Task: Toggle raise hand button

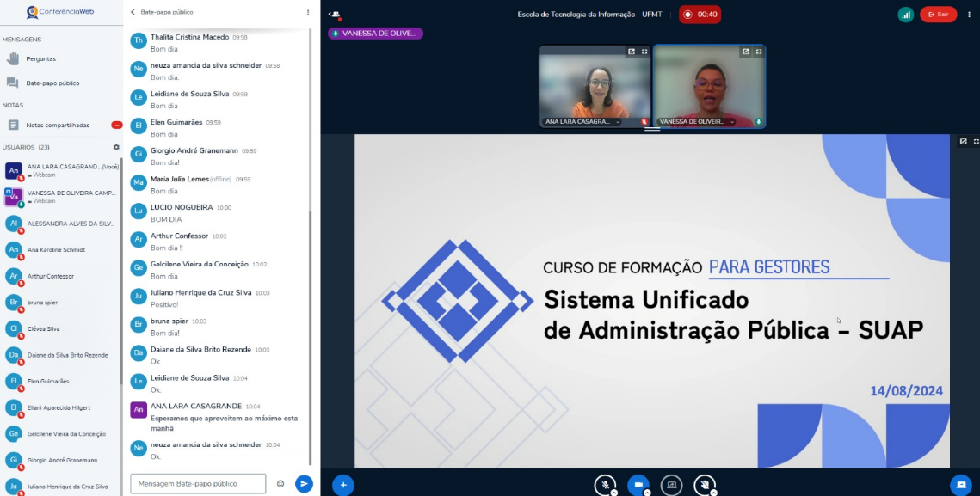Action: tap(705, 485)
